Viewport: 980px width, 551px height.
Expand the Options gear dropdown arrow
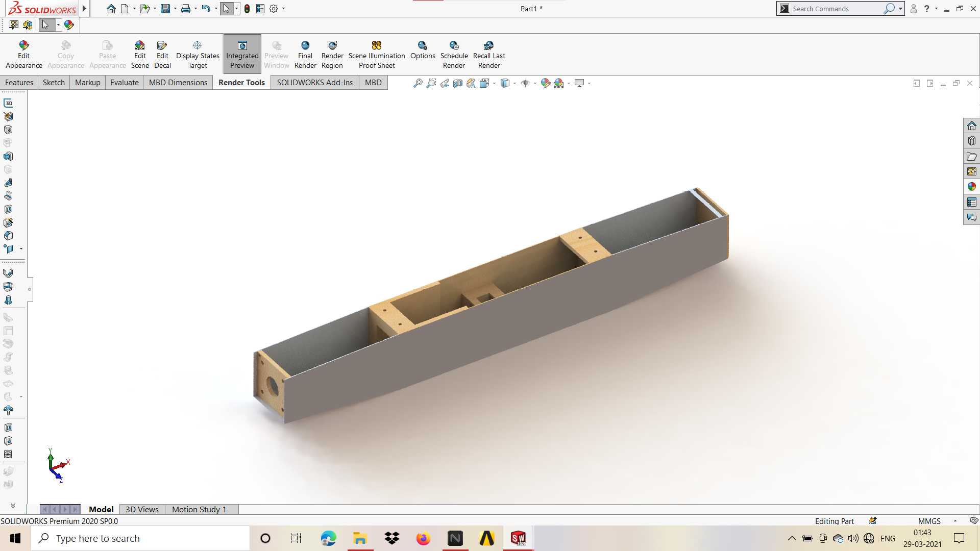coord(283,9)
